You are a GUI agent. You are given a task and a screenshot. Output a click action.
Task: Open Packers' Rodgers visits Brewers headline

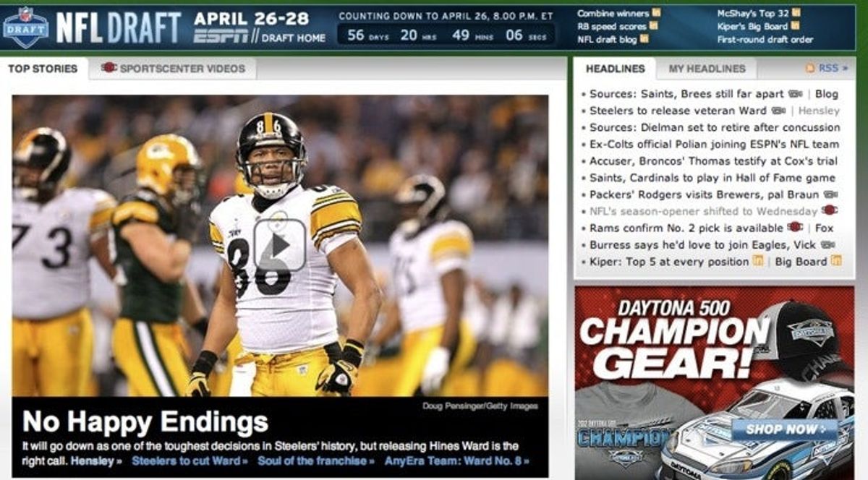pos(705,194)
